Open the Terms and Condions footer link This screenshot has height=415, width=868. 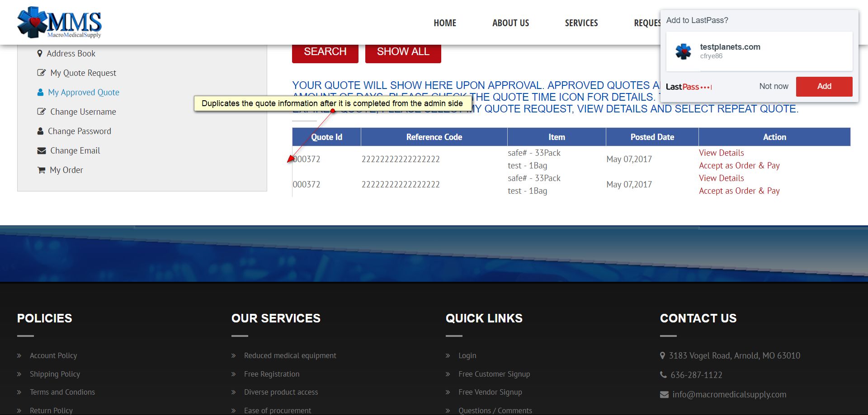pos(62,392)
